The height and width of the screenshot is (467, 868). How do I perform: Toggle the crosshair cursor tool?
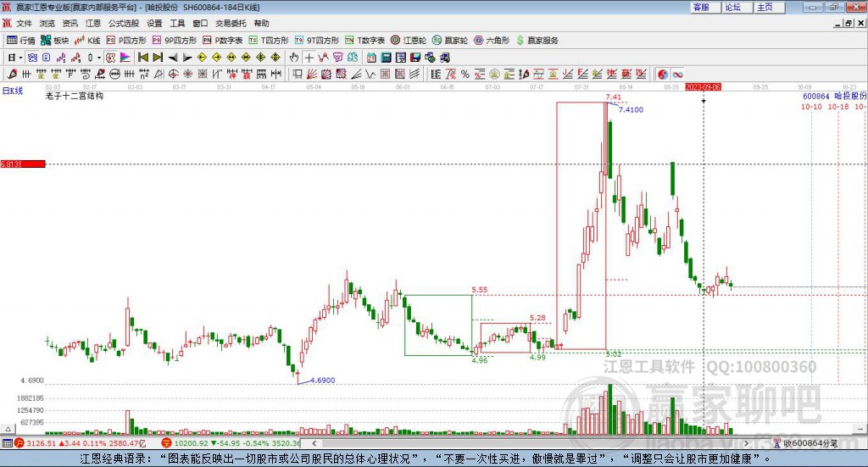pos(309,58)
